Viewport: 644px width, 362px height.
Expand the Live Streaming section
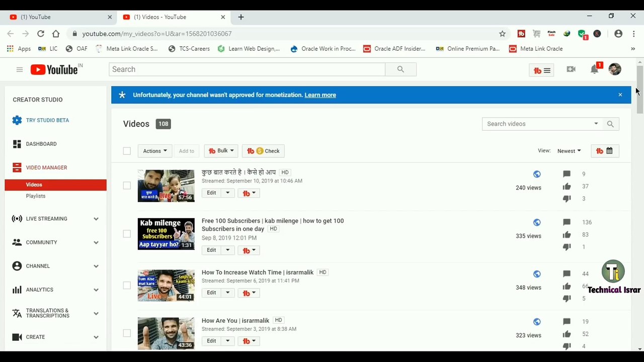tap(96, 219)
